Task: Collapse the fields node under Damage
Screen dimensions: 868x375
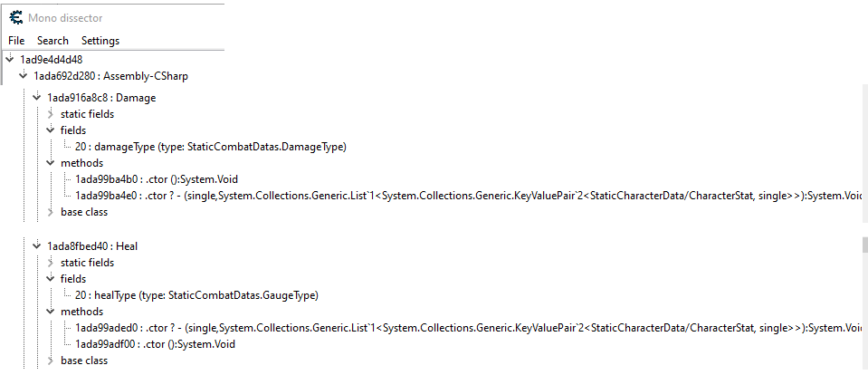Action: click(50, 130)
